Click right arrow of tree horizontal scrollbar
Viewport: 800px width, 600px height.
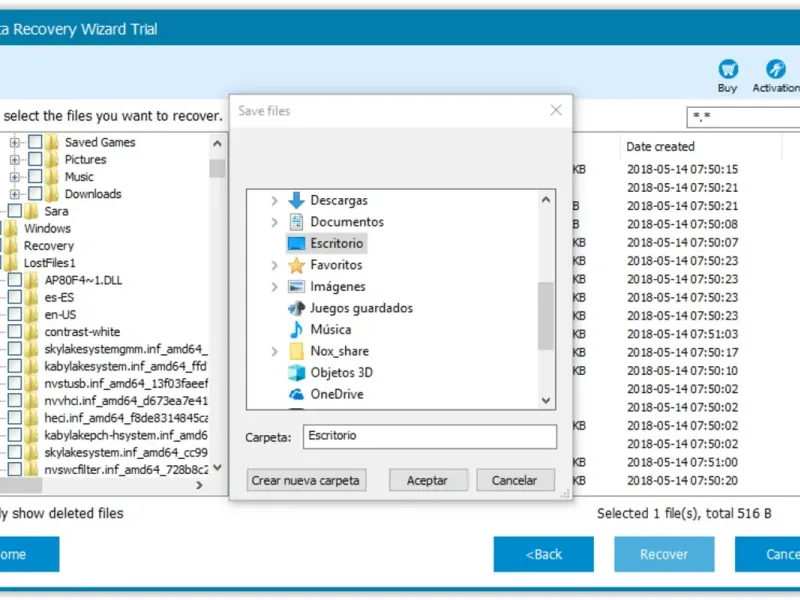pos(199,485)
